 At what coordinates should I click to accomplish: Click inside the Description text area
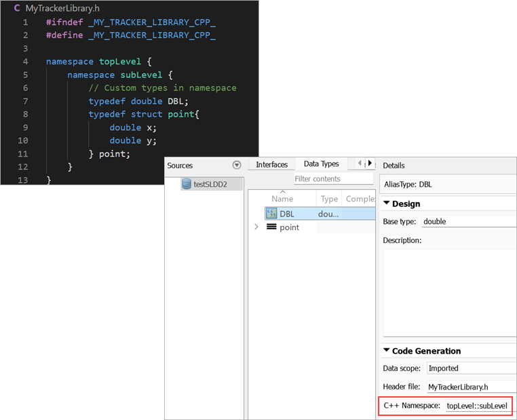click(450, 292)
